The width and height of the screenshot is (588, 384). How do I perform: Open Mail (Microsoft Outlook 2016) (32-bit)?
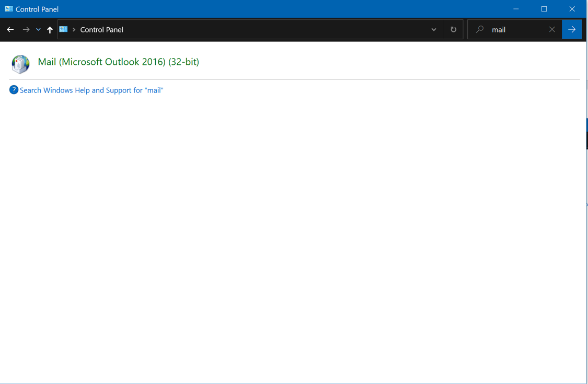(x=119, y=62)
